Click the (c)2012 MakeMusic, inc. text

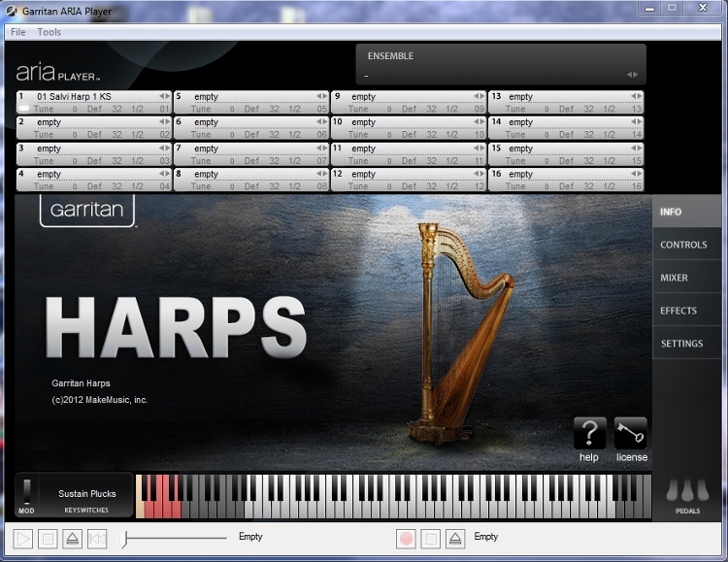coord(100,400)
